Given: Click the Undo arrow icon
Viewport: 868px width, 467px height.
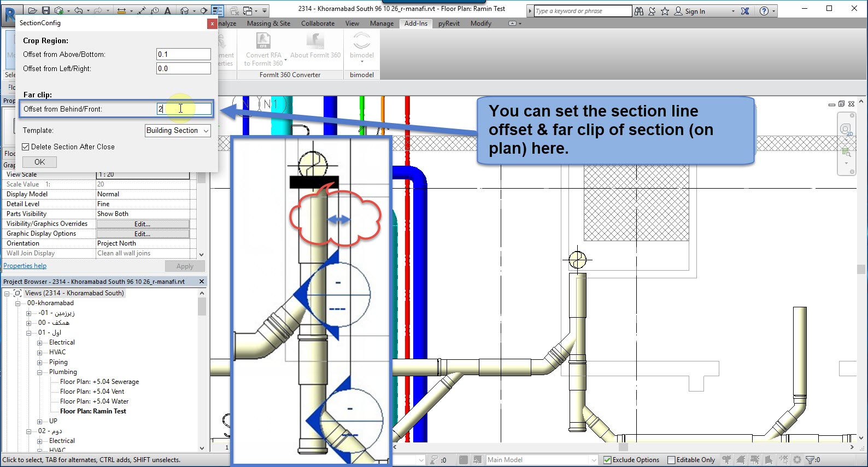Looking at the screenshot, I should pyautogui.click(x=79, y=10).
